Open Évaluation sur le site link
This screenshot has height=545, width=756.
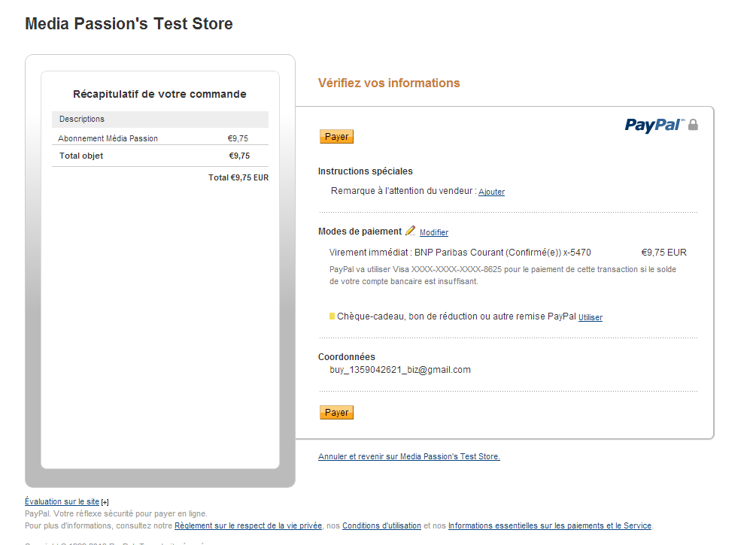[x=62, y=501]
